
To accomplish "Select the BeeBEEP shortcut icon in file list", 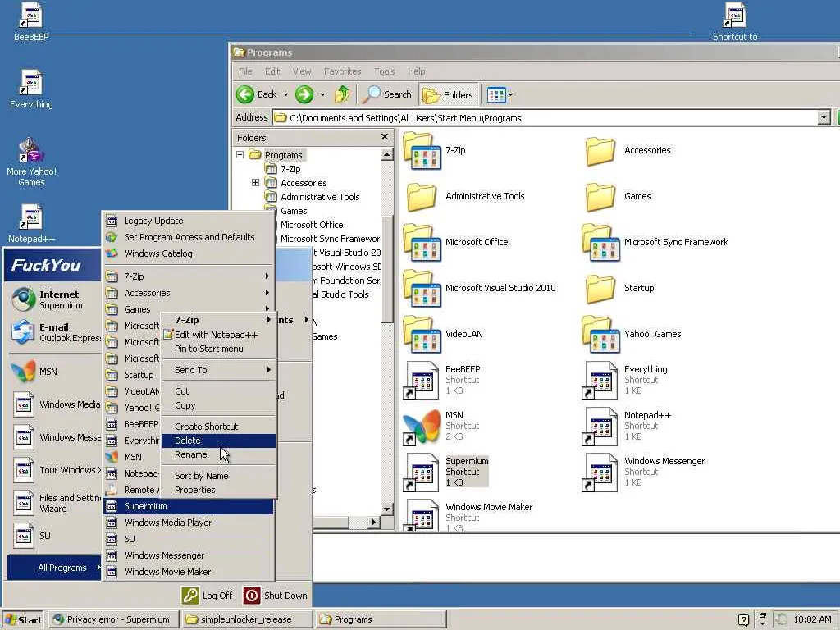I will pos(421,381).
